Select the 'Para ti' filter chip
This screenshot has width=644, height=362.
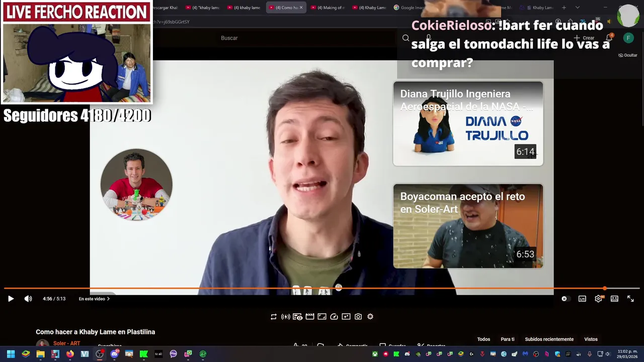508,339
